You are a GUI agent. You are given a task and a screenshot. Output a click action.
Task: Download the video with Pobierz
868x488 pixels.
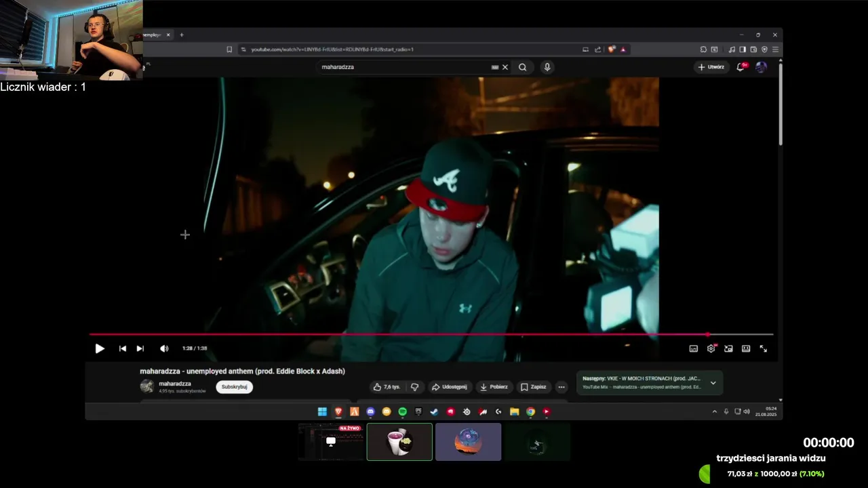pyautogui.click(x=494, y=387)
